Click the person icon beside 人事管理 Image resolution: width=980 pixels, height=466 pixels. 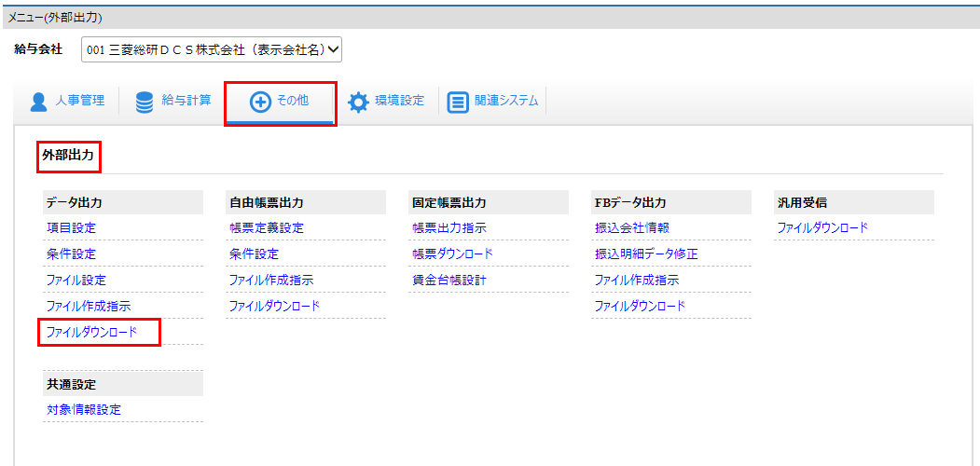[39, 102]
